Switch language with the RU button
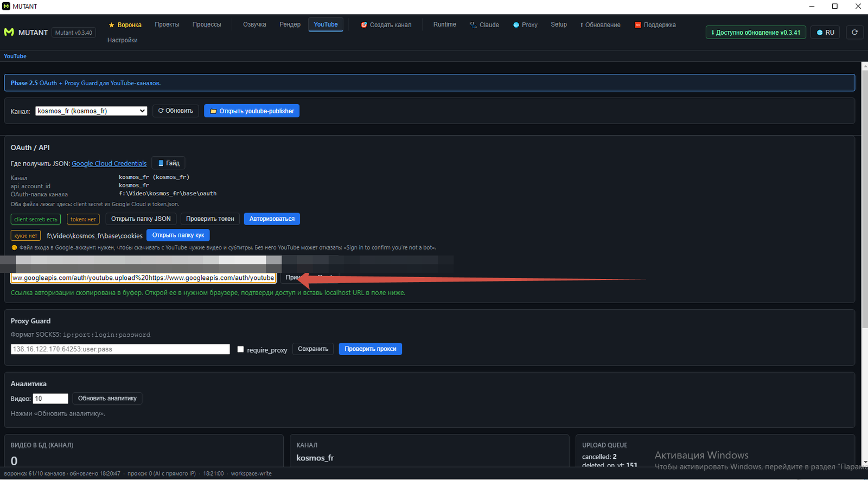 tap(826, 33)
